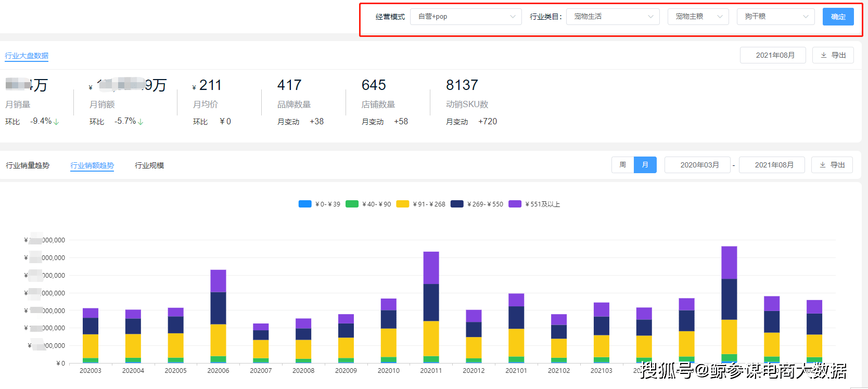
Task: Click the 202011 stacked bar in chart
Action: (431, 307)
